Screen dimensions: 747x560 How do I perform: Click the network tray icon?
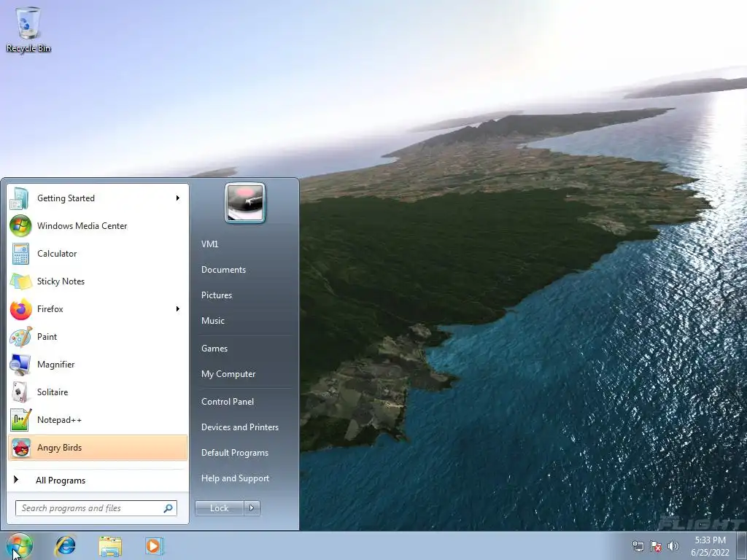(638, 546)
